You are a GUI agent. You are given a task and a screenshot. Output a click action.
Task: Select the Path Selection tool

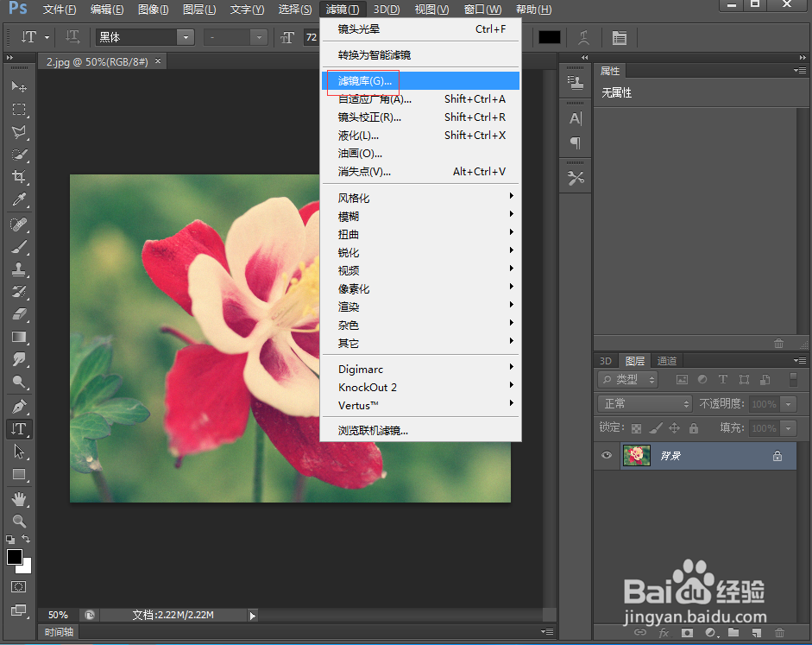[x=19, y=452]
